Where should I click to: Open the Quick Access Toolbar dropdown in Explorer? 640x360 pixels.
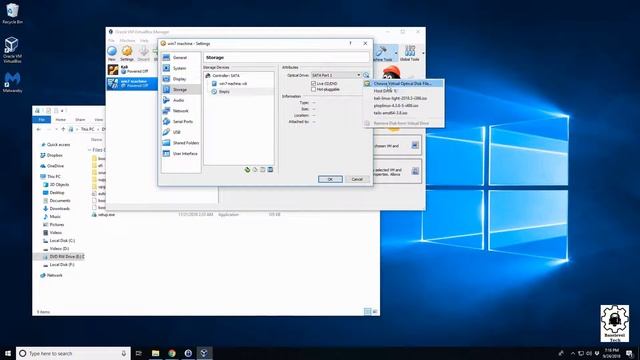[x=62, y=111]
